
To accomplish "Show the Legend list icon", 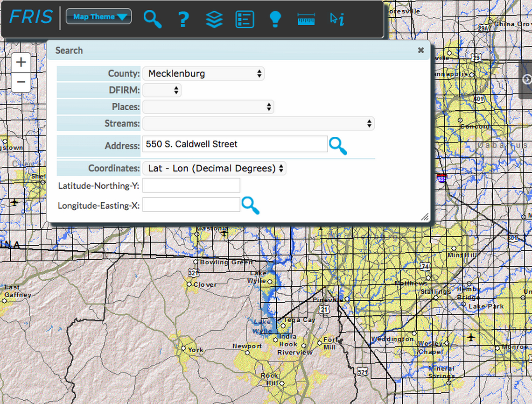I will (245, 19).
